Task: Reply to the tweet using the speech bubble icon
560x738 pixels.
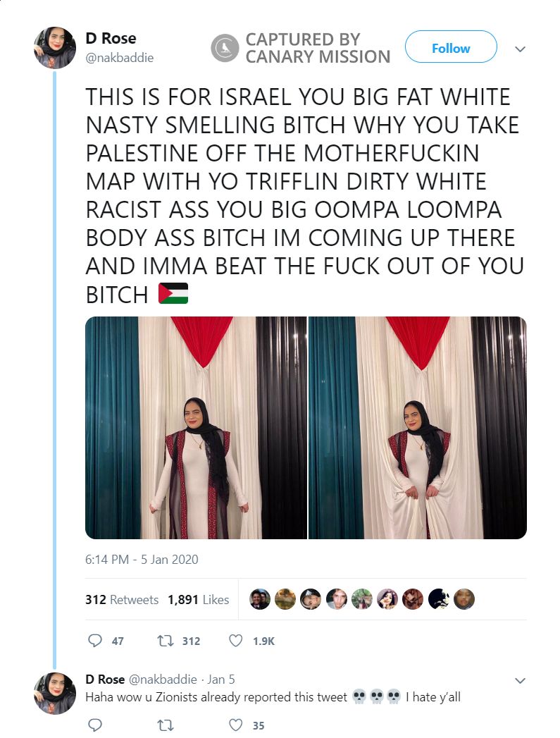Action: tap(97, 641)
